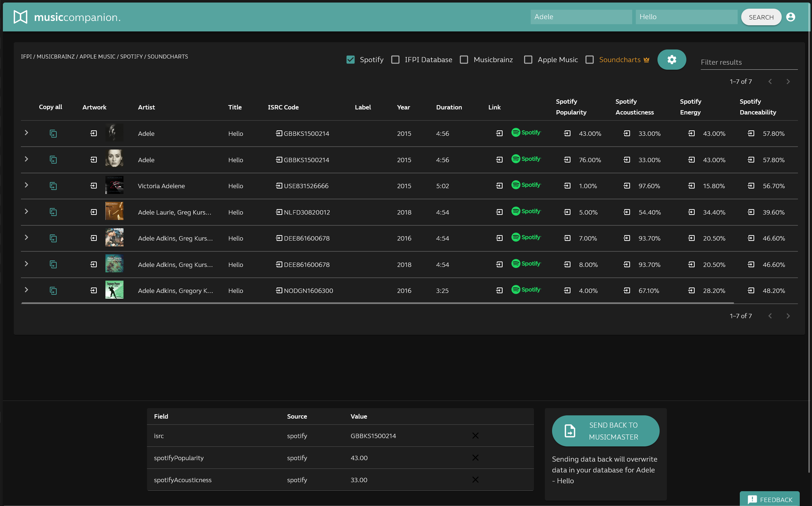Click the Adele artist search field
812x506 pixels.
click(x=581, y=17)
